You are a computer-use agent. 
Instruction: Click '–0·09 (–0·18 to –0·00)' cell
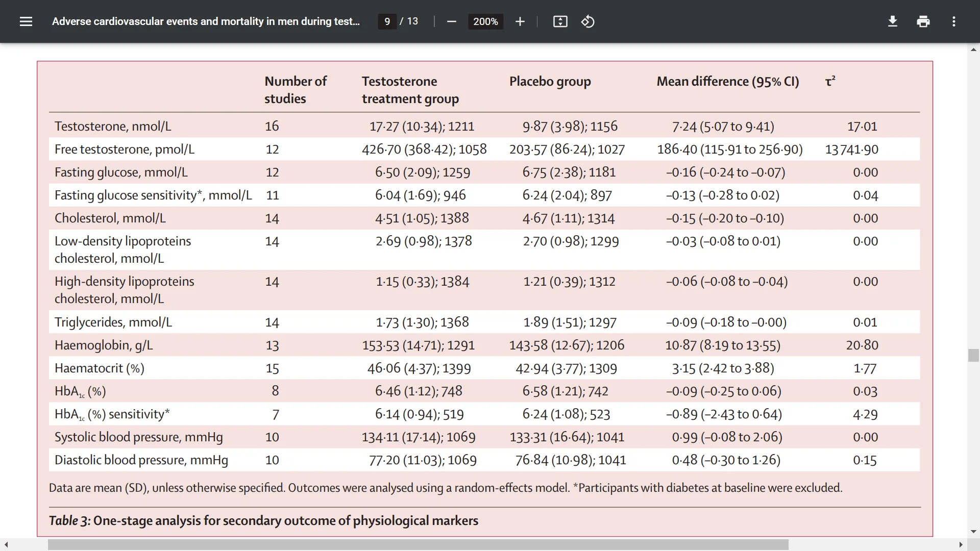pos(726,322)
